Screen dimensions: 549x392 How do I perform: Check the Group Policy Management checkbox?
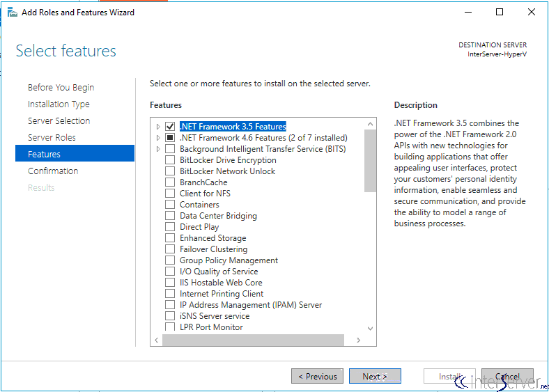(x=170, y=260)
